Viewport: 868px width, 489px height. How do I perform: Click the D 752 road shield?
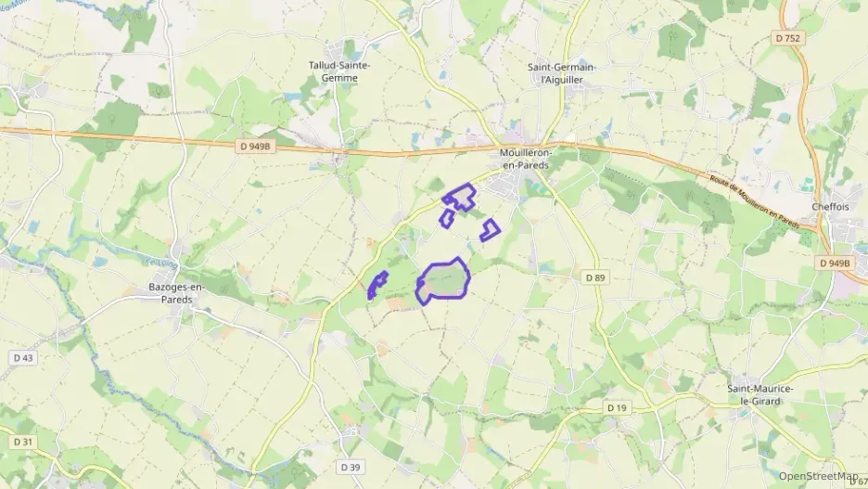(787, 38)
